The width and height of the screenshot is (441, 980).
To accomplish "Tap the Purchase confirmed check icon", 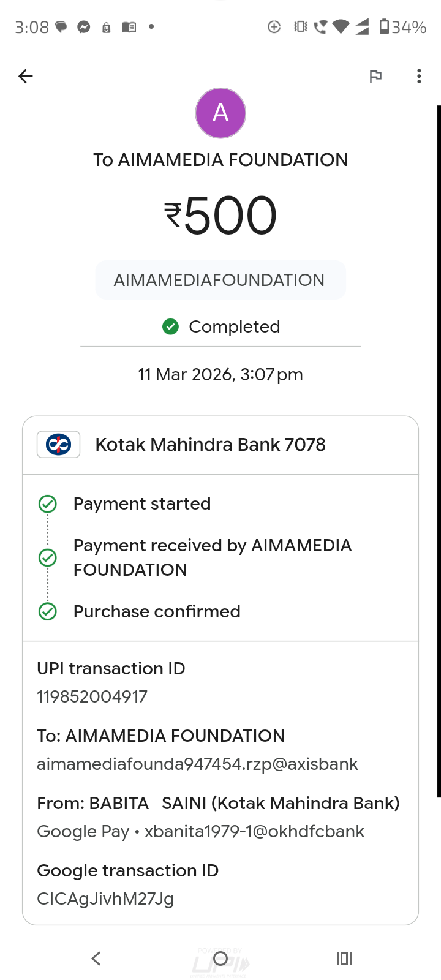I will tap(48, 611).
